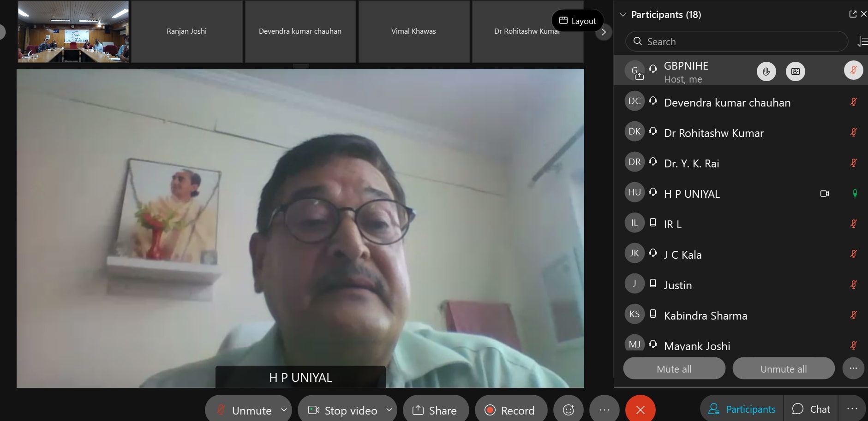Pop out the Participants panel

(852, 14)
